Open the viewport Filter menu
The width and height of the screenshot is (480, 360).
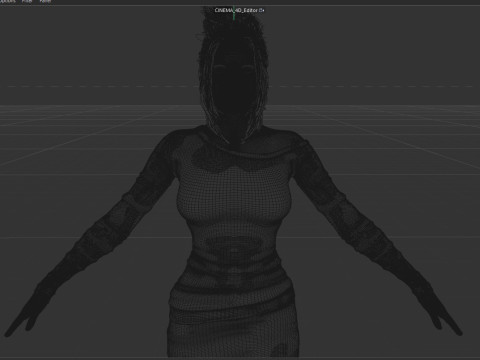click(x=27, y=1)
